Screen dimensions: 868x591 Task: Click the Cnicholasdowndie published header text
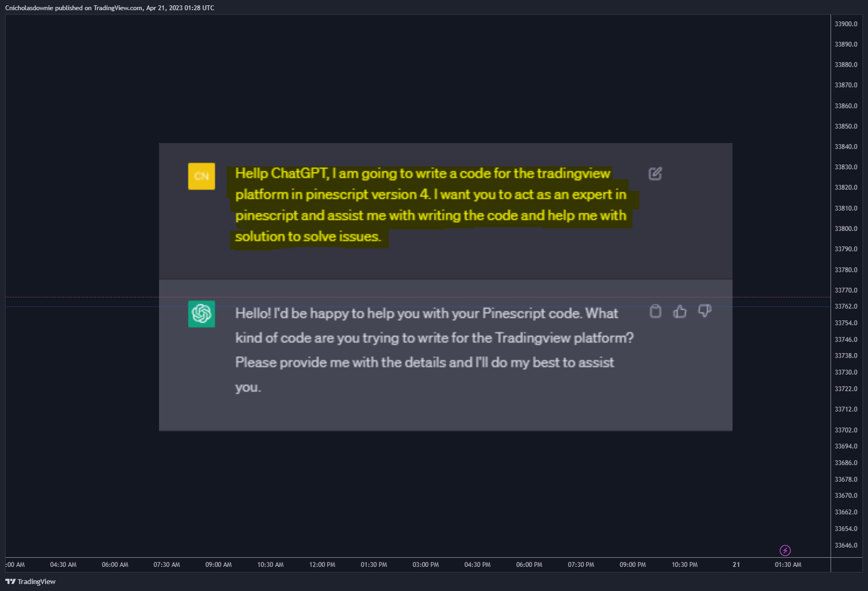[x=110, y=8]
